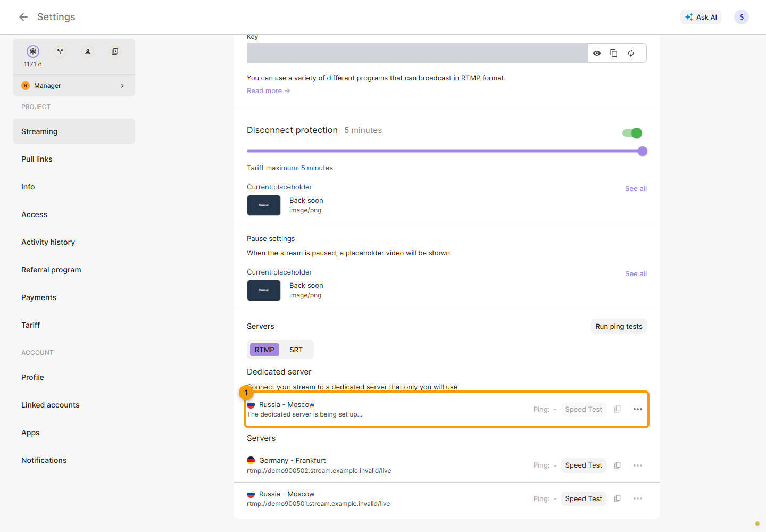The height and width of the screenshot is (532, 766).
Task: See all placeholders for Pause settings
Action: (636, 273)
